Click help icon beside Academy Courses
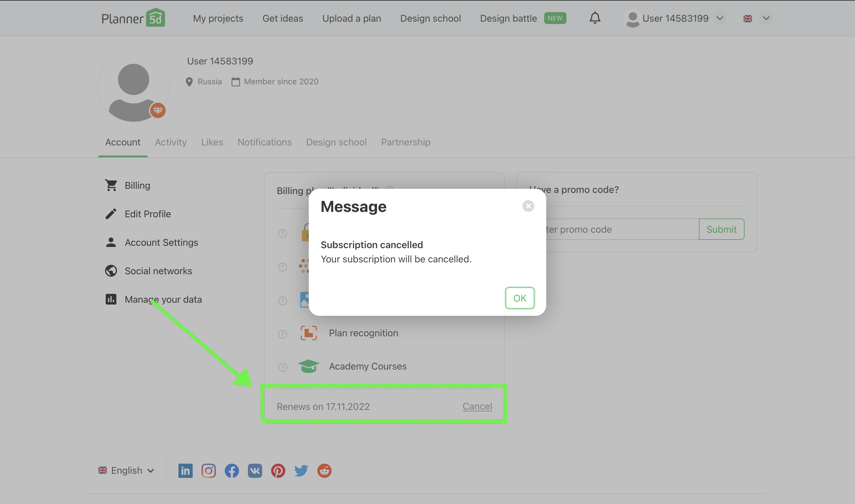 pyautogui.click(x=282, y=367)
